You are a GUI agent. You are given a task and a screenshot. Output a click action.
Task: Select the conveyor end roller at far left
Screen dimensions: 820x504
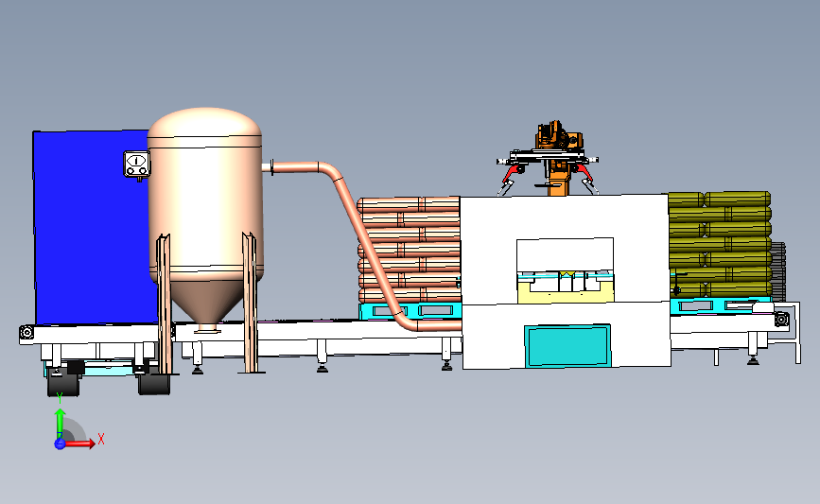click(26, 333)
